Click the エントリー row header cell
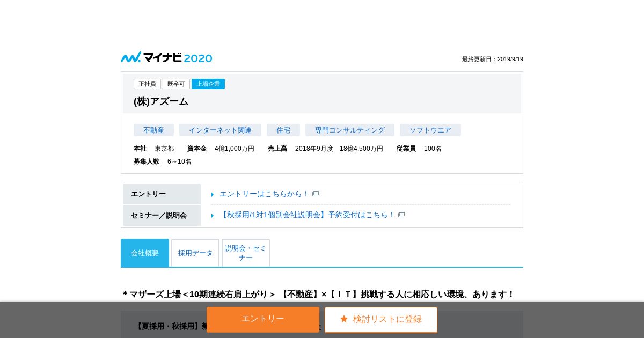644x338 pixels. tap(162, 194)
